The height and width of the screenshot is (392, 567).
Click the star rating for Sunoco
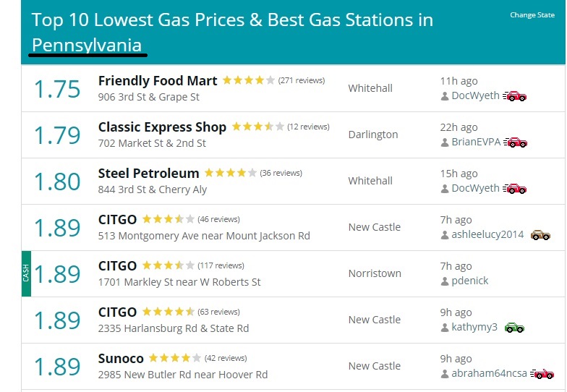point(175,358)
